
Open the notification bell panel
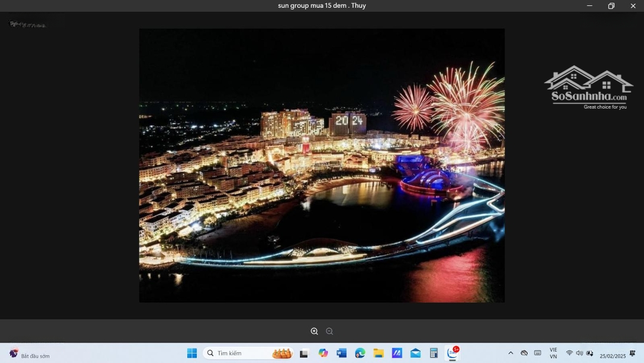point(633,353)
